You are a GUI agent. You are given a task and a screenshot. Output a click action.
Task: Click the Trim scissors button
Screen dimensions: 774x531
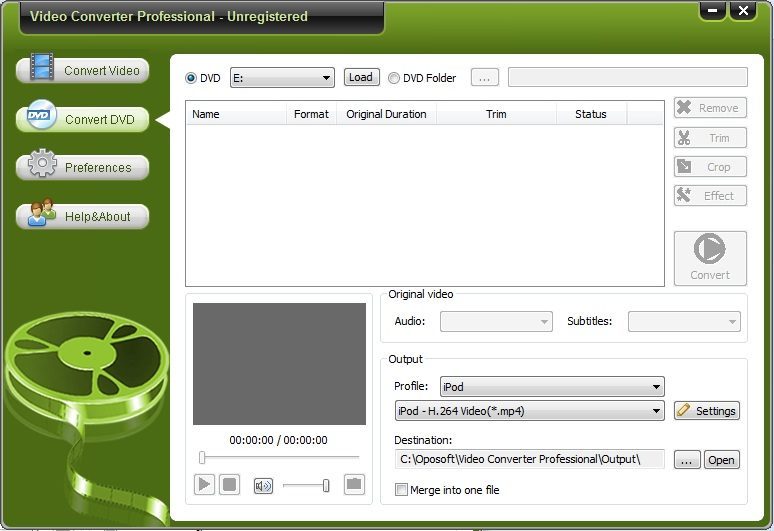coord(710,138)
